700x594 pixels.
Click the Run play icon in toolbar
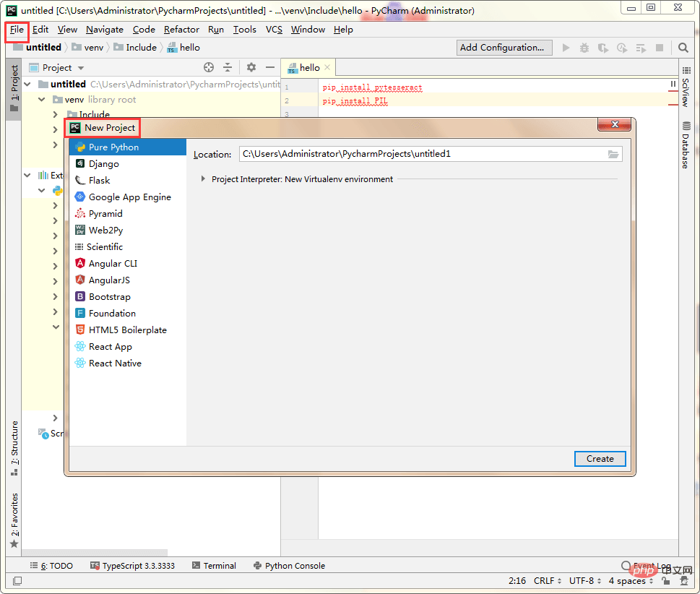[566, 48]
